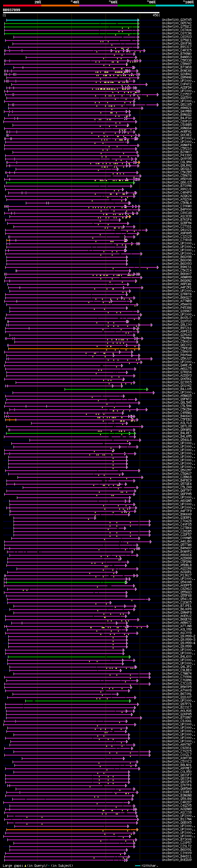Click the white query sequence bar

coord(81,12)
